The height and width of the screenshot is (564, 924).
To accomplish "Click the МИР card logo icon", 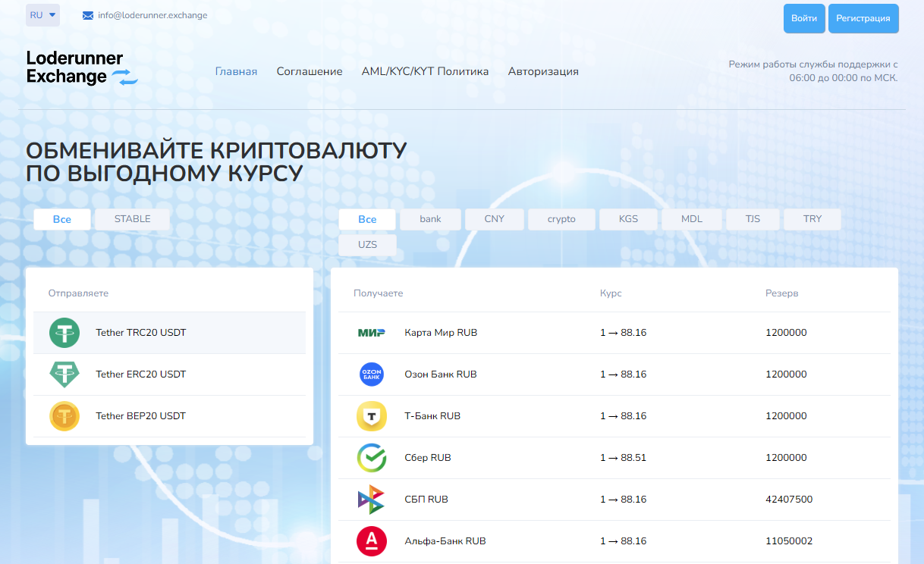I will 372,333.
